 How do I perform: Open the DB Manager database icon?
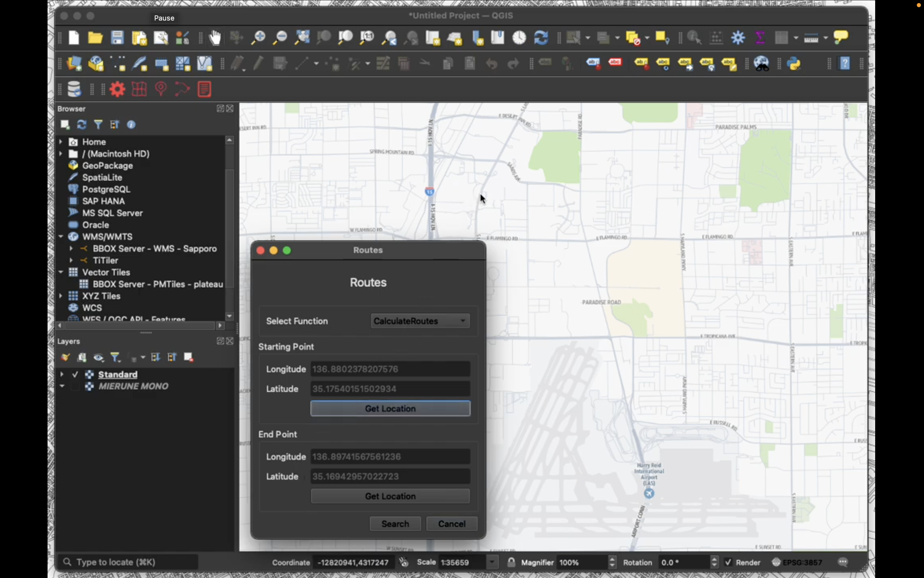pos(74,89)
